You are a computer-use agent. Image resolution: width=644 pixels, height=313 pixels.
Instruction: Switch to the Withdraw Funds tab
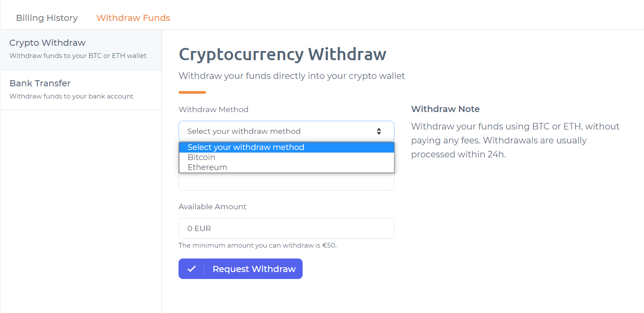pyautogui.click(x=133, y=18)
